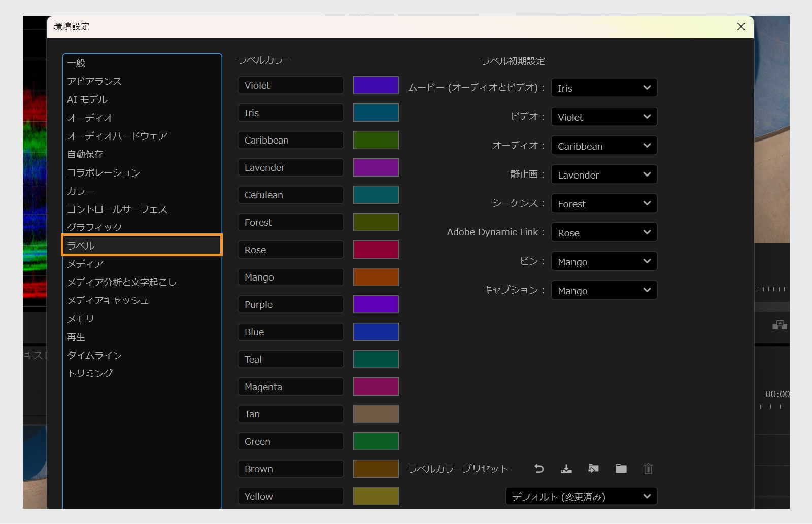Select 自動保存 category
The image size is (812, 524).
(142, 154)
